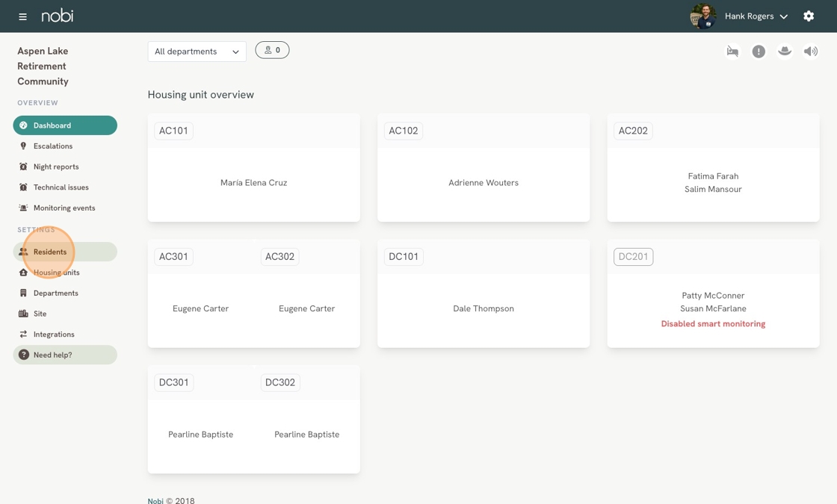Click the resident count badge

[x=272, y=50]
